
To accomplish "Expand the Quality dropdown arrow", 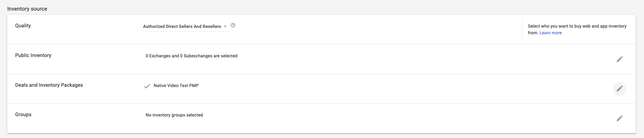I will [225, 27].
